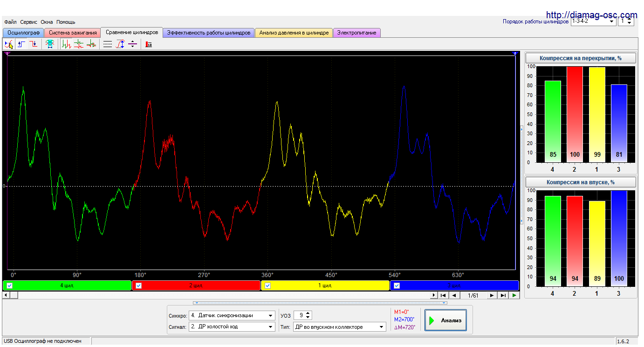Go to the next frame
Image resolution: width=644 pixels, height=347 pixels.
(492, 295)
